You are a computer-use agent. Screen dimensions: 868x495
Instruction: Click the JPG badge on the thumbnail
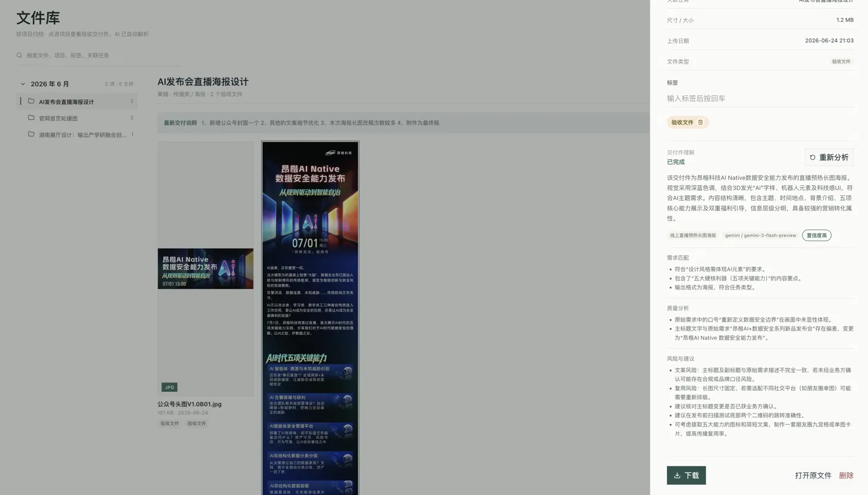pos(169,387)
